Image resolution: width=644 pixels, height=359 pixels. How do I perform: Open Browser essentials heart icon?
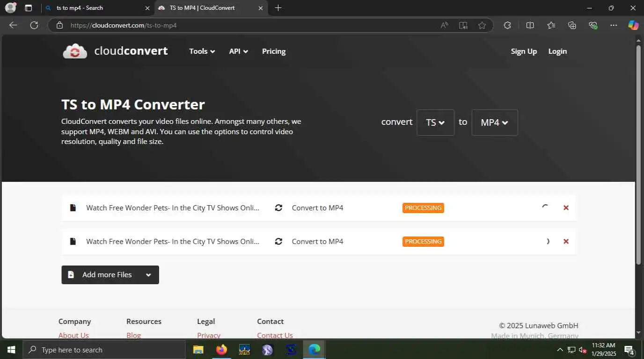[593, 25]
